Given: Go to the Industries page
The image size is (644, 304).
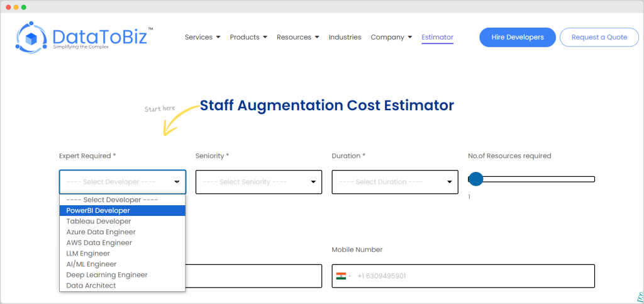Looking at the screenshot, I should [x=345, y=37].
